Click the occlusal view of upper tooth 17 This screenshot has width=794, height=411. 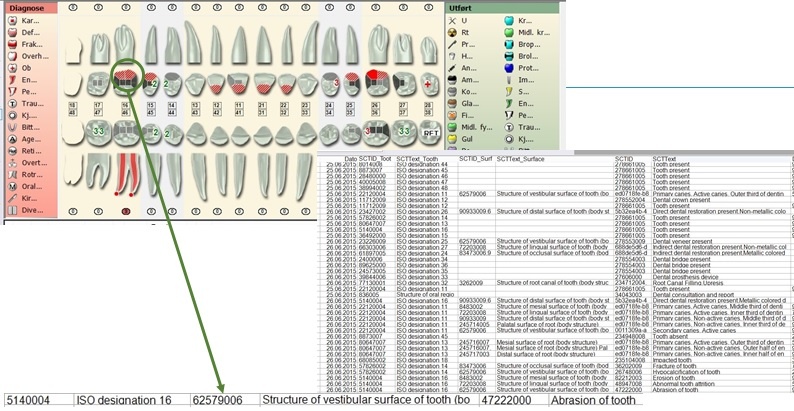click(99, 84)
